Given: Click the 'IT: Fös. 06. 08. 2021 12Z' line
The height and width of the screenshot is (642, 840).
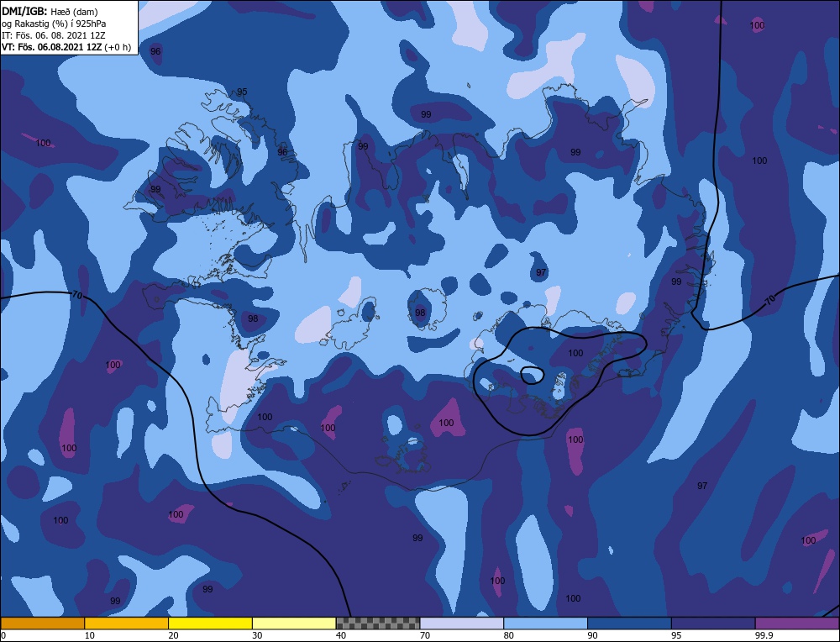Looking at the screenshot, I should click(x=54, y=35).
